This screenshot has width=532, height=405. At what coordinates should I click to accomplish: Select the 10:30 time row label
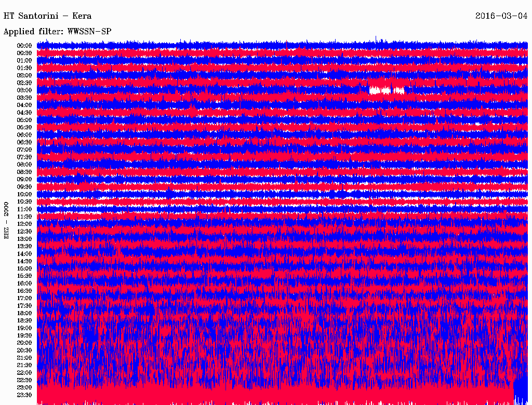click(x=24, y=201)
